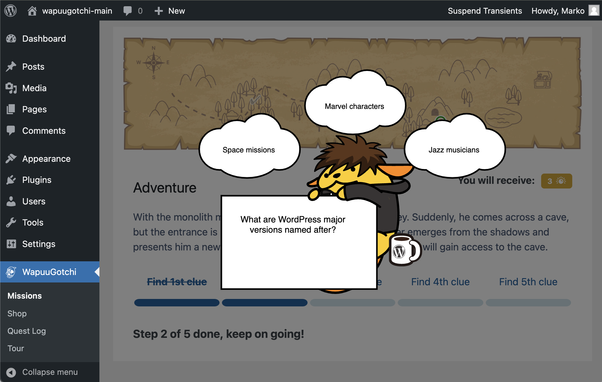Click Suspend Transients in admin bar
The width and height of the screenshot is (602, 382).
[485, 11]
